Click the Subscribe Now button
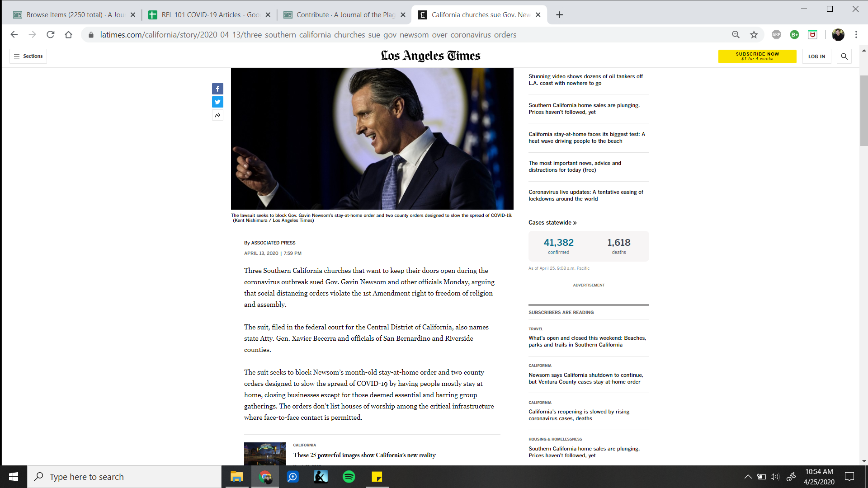The width and height of the screenshot is (868, 488). (757, 56)
